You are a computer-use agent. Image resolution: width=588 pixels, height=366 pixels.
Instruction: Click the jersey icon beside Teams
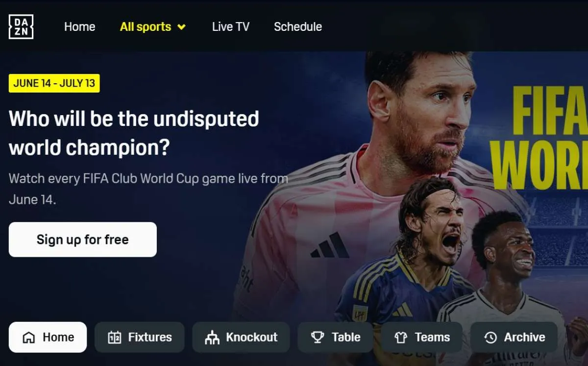point(401,338)
